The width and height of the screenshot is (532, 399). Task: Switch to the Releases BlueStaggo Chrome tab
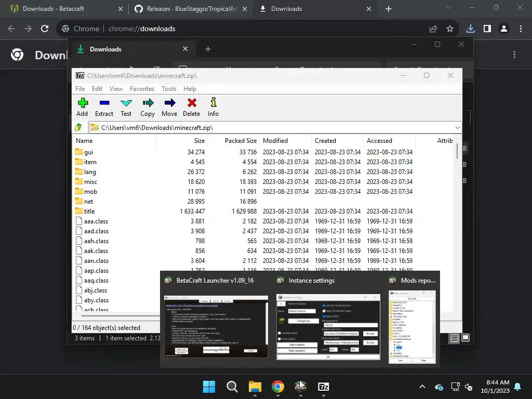pyautogui.click(x=191, y=9)
